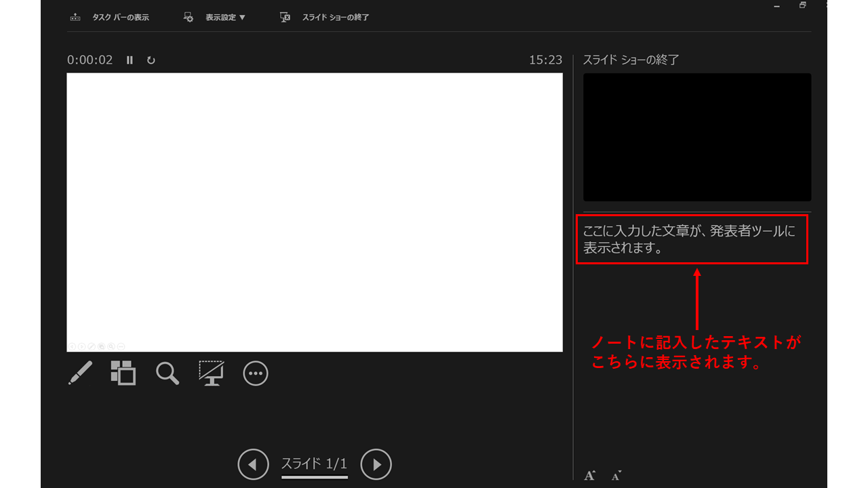
Task: Click the restore window button at top right
Action: 803,5
